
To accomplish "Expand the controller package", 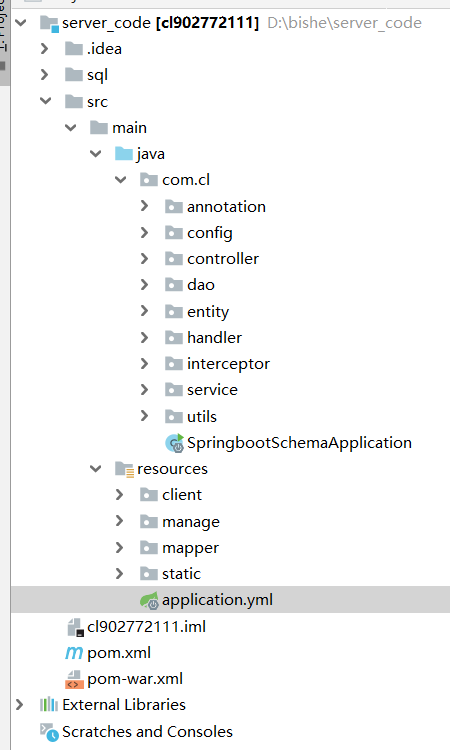I will [x=144, y=259].
